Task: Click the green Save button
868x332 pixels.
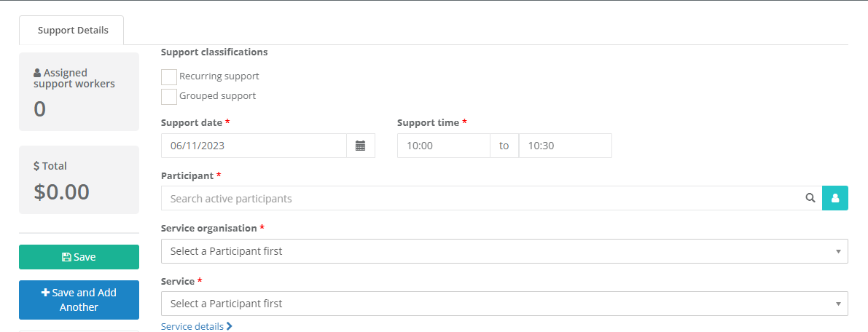Action: pos(79,257)
